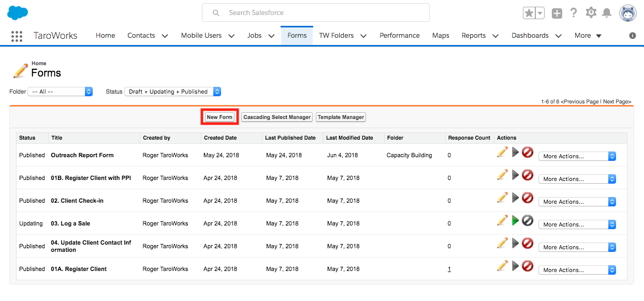This screenshot has height=301, width=644.
Task: Edit 04. Update Client Contact Information via pencil
Action: coord(502,243)
